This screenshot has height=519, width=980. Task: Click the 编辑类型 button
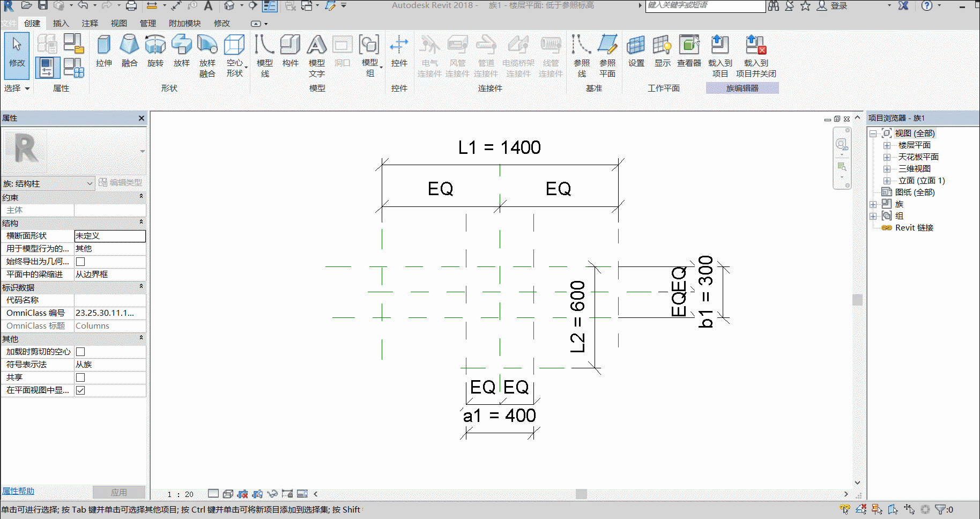(x=121, y=182)
